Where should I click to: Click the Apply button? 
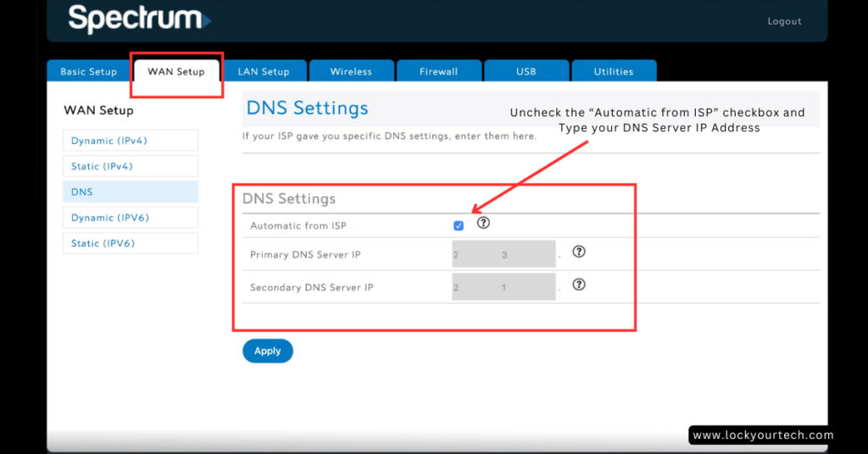coord(267,351)
